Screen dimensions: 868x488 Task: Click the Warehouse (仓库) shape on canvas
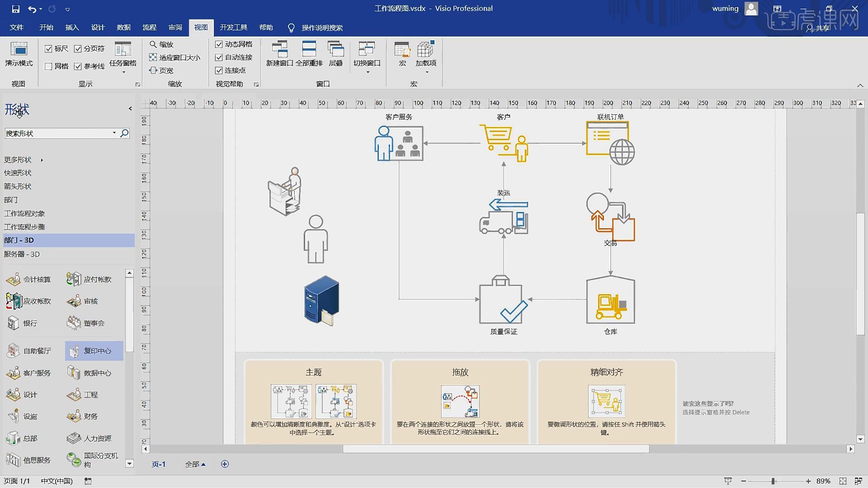pyautogui.click(x=610, y=300)
